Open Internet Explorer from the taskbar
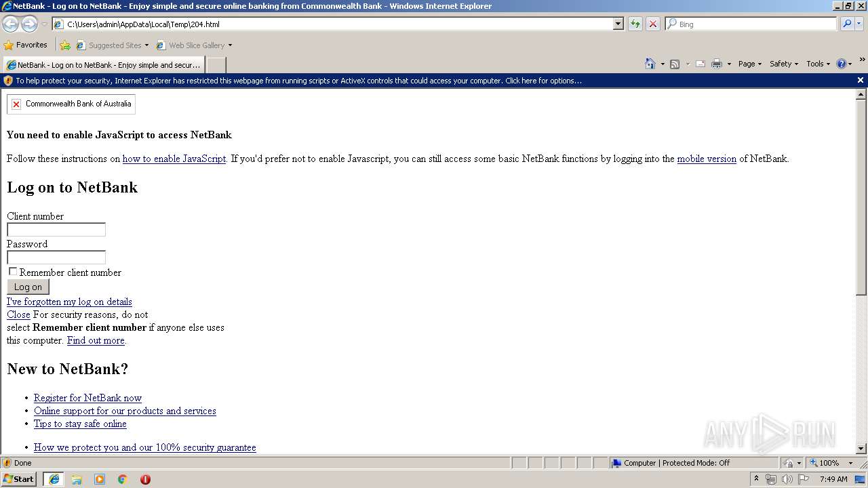The width and height of the screenshot is (868, 488). pyautogui.click(x=54, y=479)
